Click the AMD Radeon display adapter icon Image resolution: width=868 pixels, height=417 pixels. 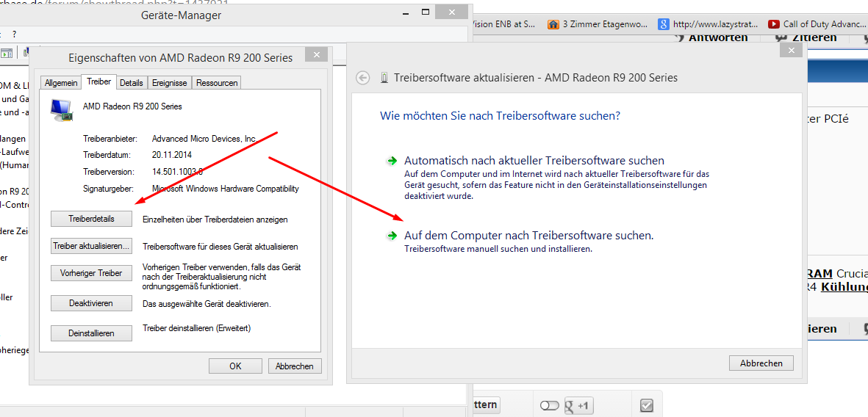[60, 109]
